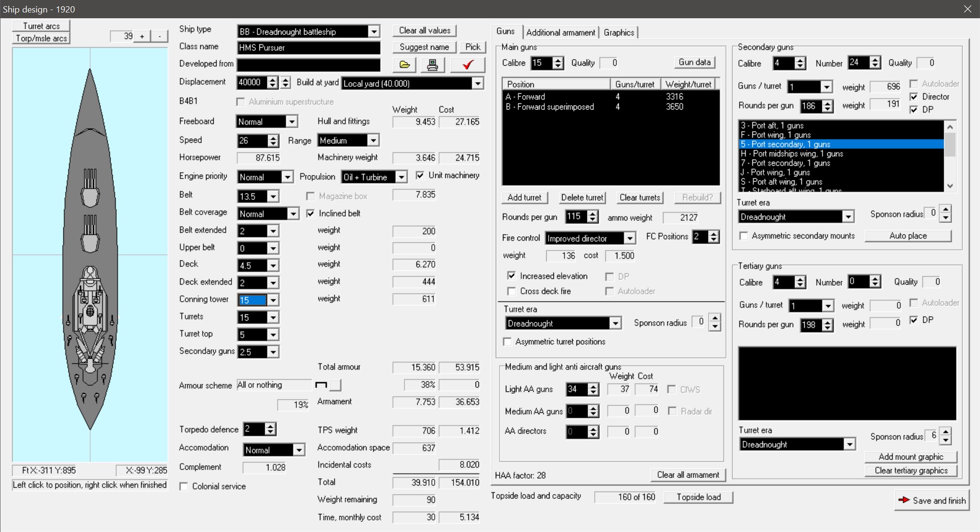The image size is (980, 532).
Task: Expand the Accomodation dropdown
Action: [299, 450]
